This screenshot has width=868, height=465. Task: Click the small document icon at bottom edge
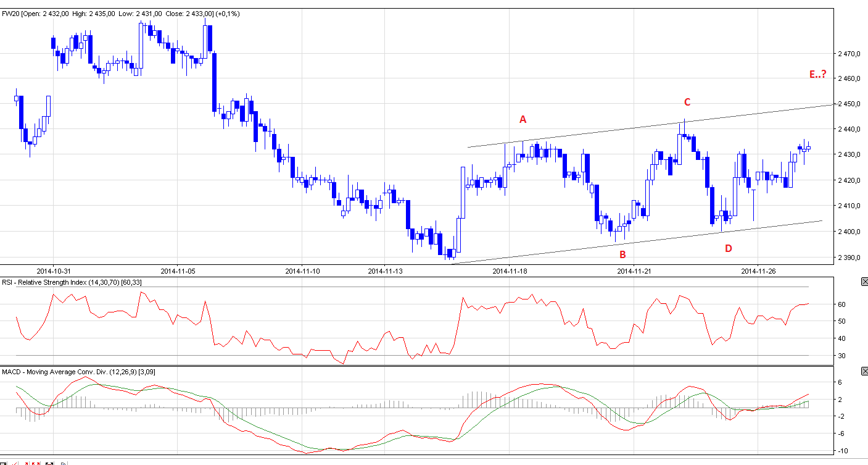(x=64, y=463)
